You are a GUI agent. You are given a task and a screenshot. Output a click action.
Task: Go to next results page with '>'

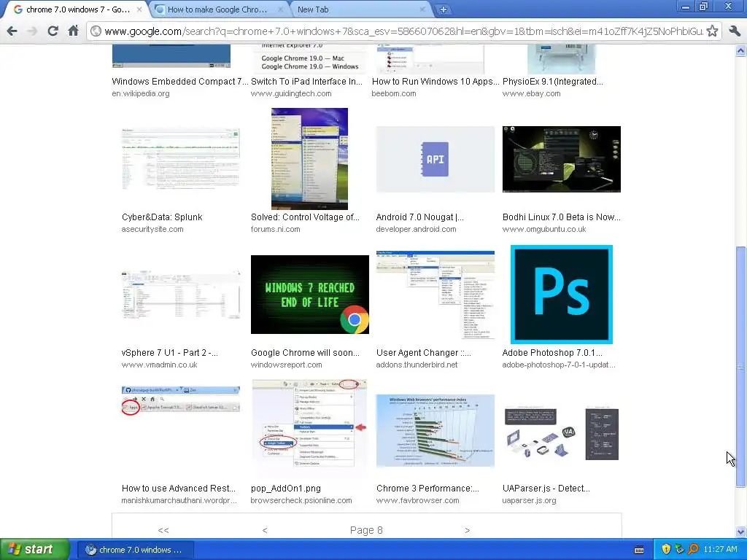[x=467, y=531]
